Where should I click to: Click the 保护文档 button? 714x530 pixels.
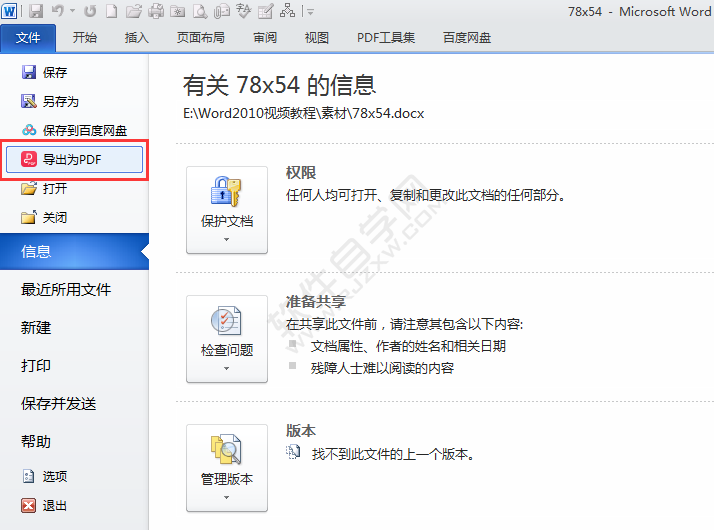click(x=227, y=210)
